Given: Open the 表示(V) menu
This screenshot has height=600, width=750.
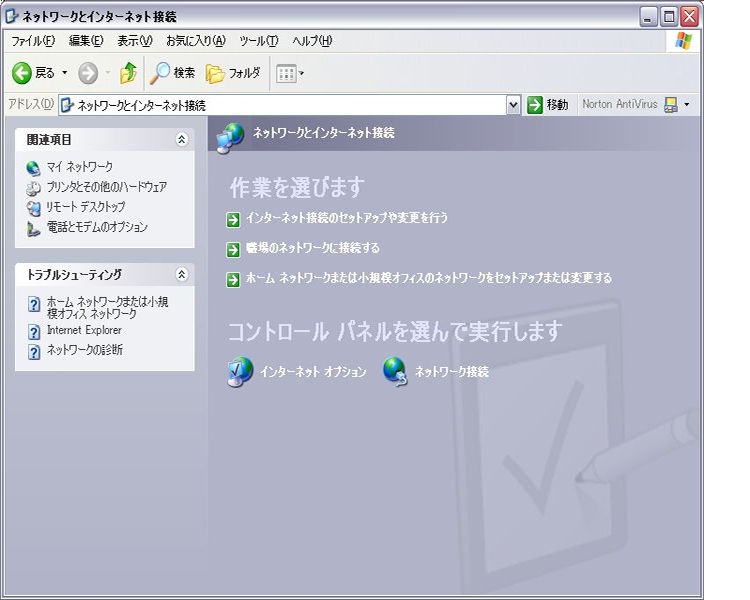Looking at the screenshot, I should [x=135, y=41].
